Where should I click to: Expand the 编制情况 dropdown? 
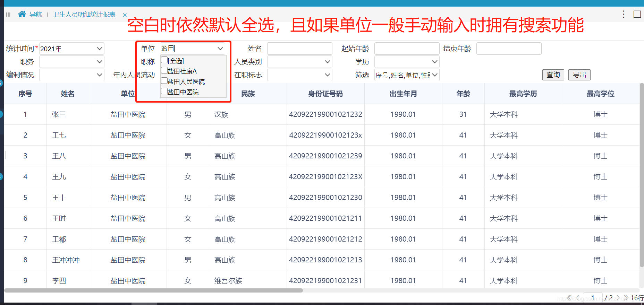pos(71,75)
